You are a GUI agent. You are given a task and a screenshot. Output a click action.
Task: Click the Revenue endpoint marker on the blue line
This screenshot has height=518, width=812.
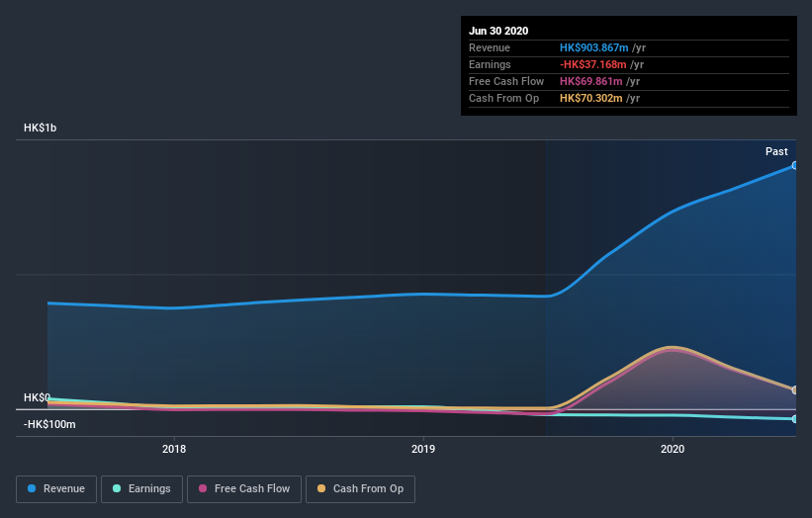pyautogui.click(x=795, y=166)
